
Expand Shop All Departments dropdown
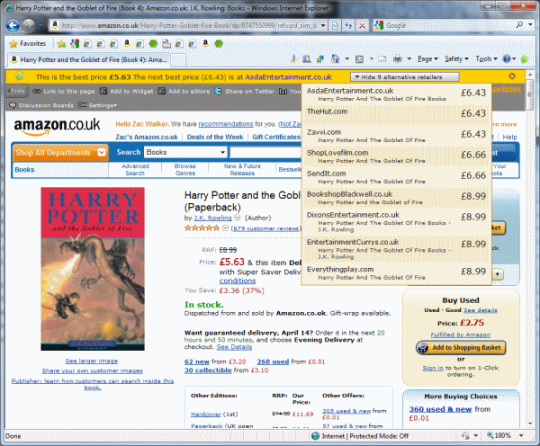102,152
